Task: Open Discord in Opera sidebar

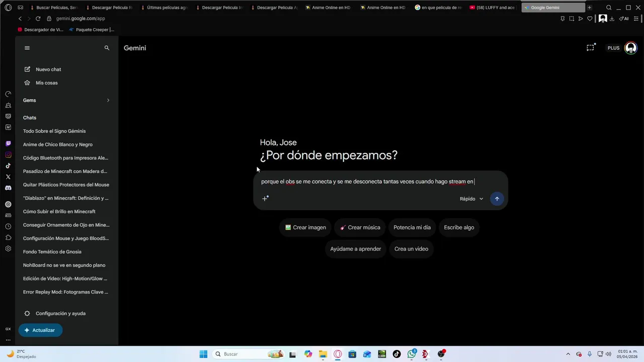Action: point(8,188)
